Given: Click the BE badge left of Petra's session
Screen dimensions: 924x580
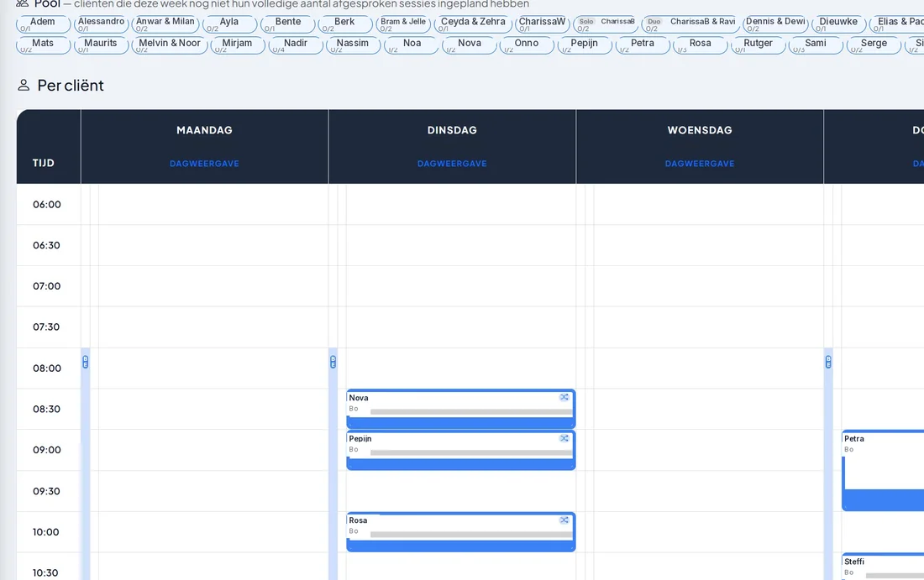Looking at the screenshot, I should (x=828, y=362).
